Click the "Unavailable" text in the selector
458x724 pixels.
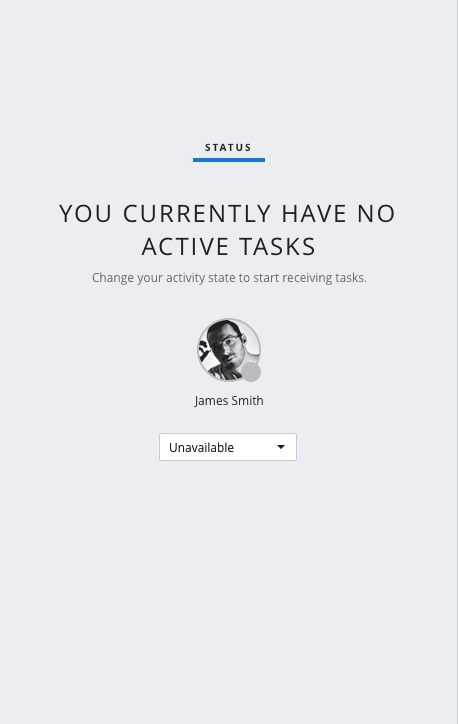tap(201, 447)
